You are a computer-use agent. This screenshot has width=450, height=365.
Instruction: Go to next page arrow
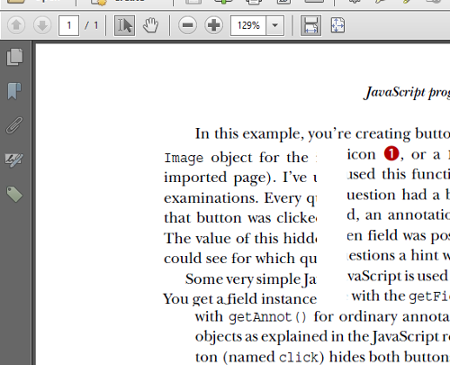click(42, 25)
